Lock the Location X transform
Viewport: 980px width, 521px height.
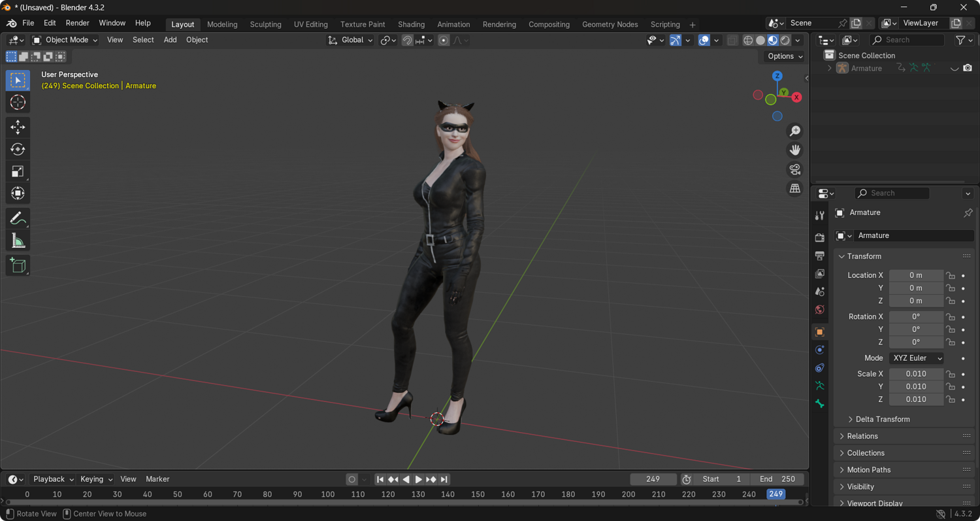pyautogui.click(x=951, y=276)
